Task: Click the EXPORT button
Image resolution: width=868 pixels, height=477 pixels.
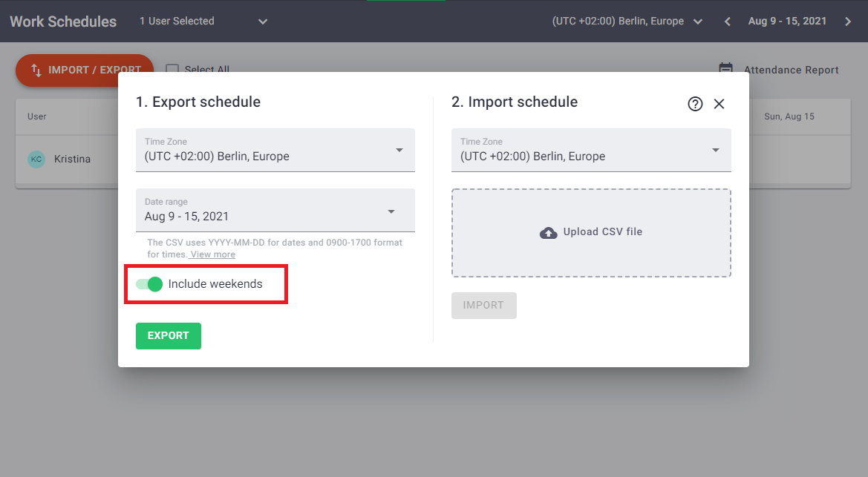Action: point(168,336)
